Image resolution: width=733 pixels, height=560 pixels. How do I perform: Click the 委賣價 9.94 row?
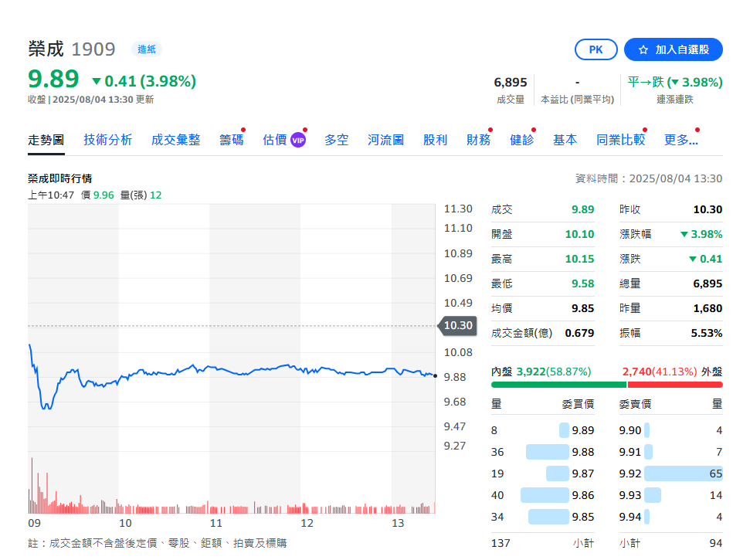(x=671, y=517)
